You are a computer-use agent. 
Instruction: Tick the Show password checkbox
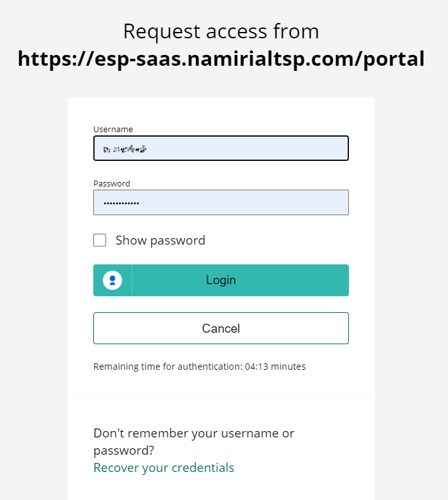100,240
